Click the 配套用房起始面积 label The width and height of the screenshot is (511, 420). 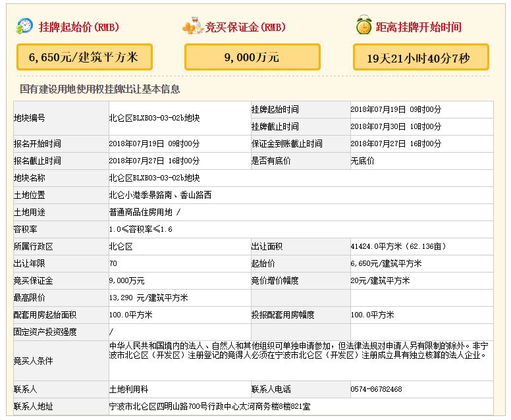(45, 315)
